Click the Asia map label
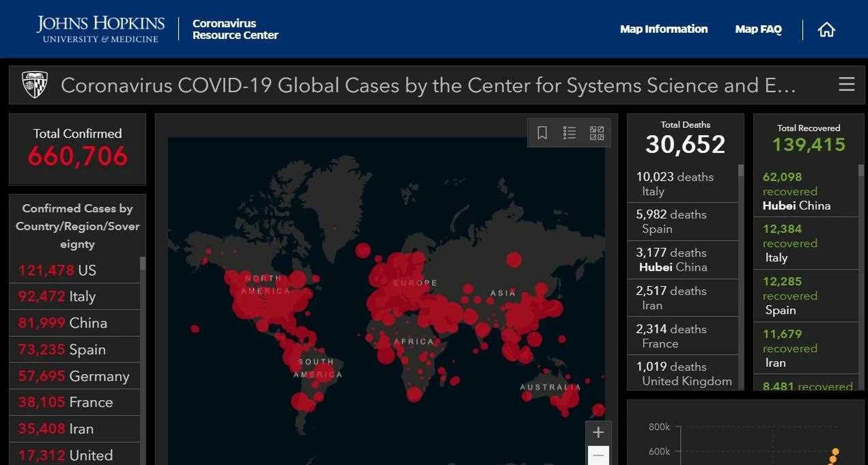868x465 pixels. (503, 293)
